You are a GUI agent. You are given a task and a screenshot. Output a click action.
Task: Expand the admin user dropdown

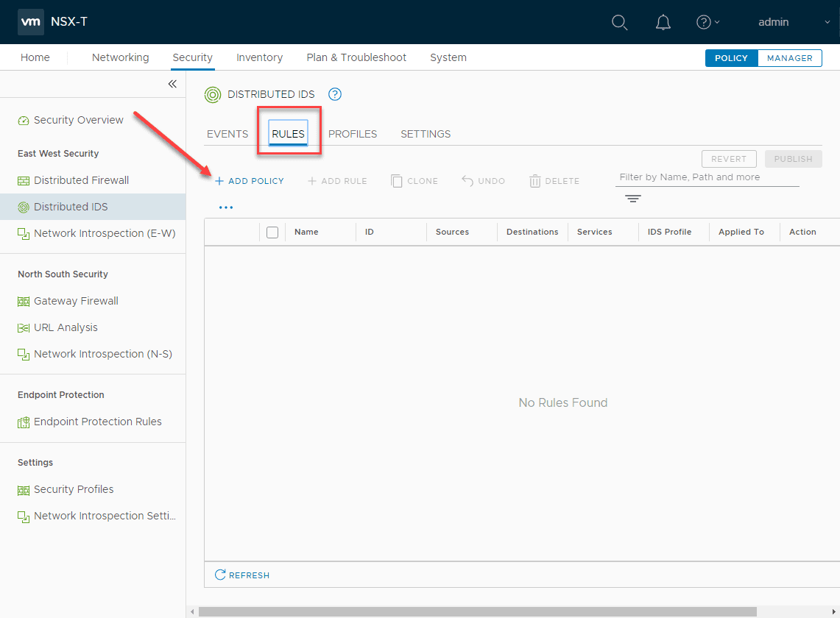click(x=794, y=22)
